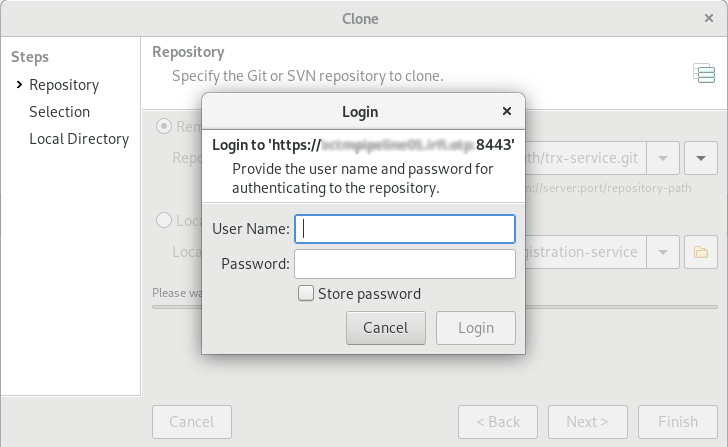Close the Login dialog with the X
728x447 pixels.
507,111
